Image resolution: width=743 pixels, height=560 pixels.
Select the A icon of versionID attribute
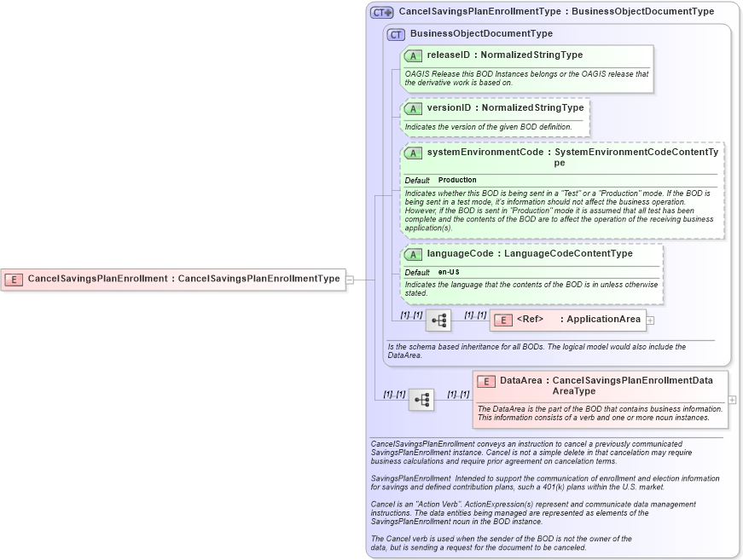[x=413, y=108]
